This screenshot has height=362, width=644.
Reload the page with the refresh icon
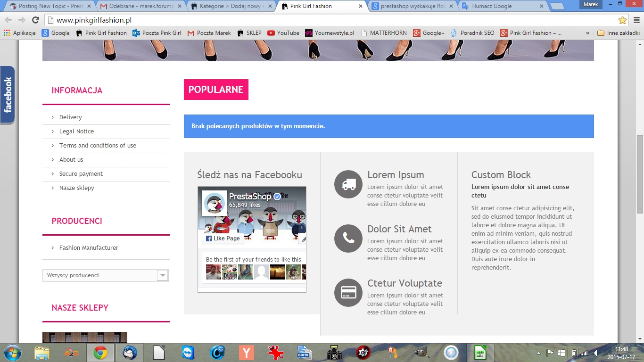pyautogui.click(x=35, y=20)
